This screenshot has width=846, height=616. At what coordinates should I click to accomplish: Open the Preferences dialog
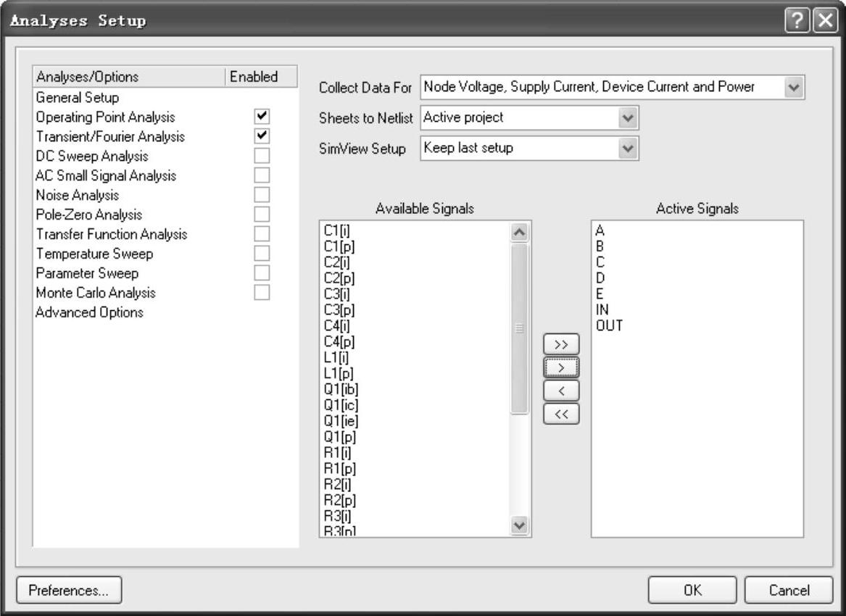(69, 590)
